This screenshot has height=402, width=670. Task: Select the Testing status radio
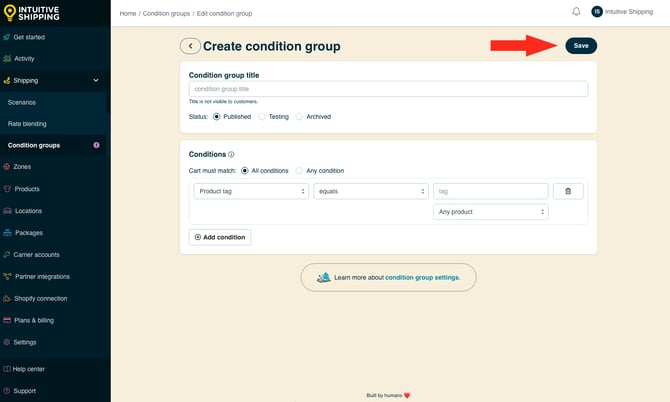tap(262, 117)
